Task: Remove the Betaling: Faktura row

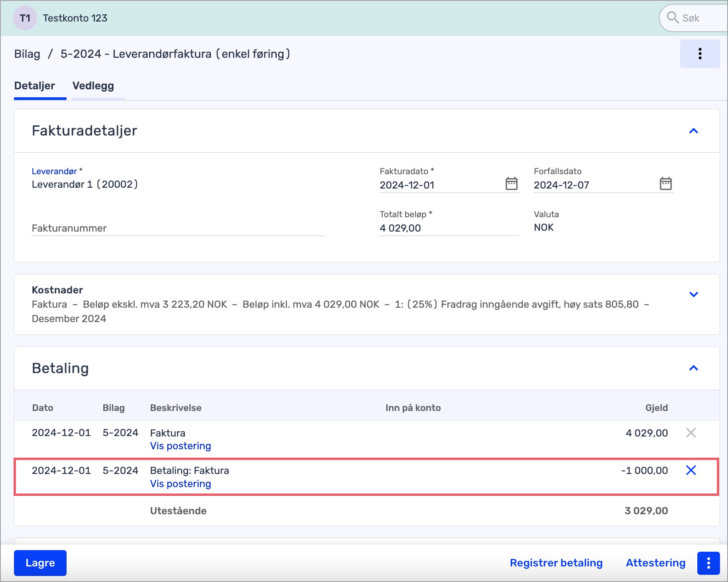Action: pyautogui.click(x=691, y=470)
